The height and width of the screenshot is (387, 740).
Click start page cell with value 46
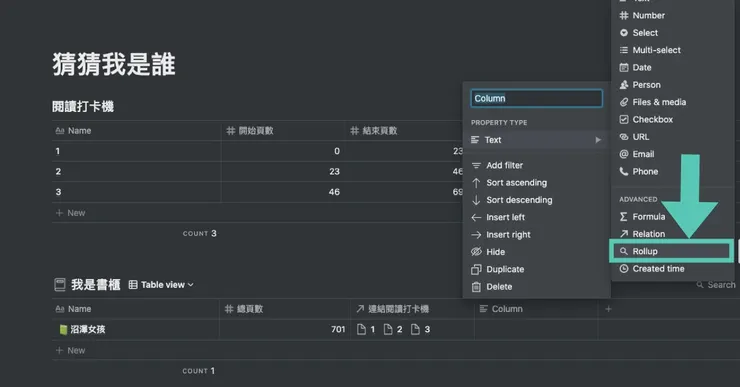(x=283, y=192)
